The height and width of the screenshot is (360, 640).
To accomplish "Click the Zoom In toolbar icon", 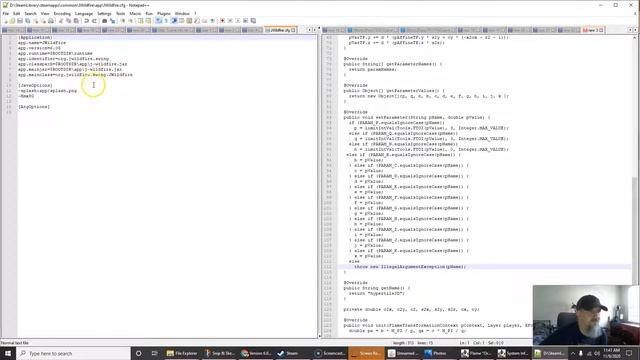I will tap(122, 20).
